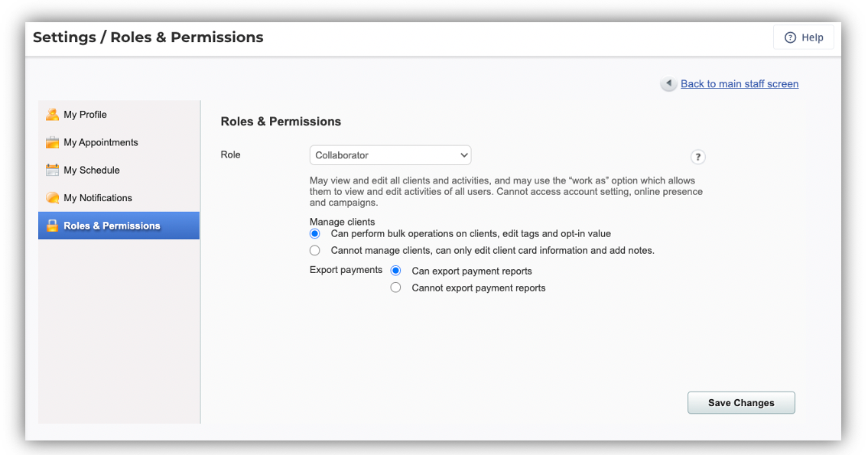Click the question mark icon beside Role

tap(698, 158)
